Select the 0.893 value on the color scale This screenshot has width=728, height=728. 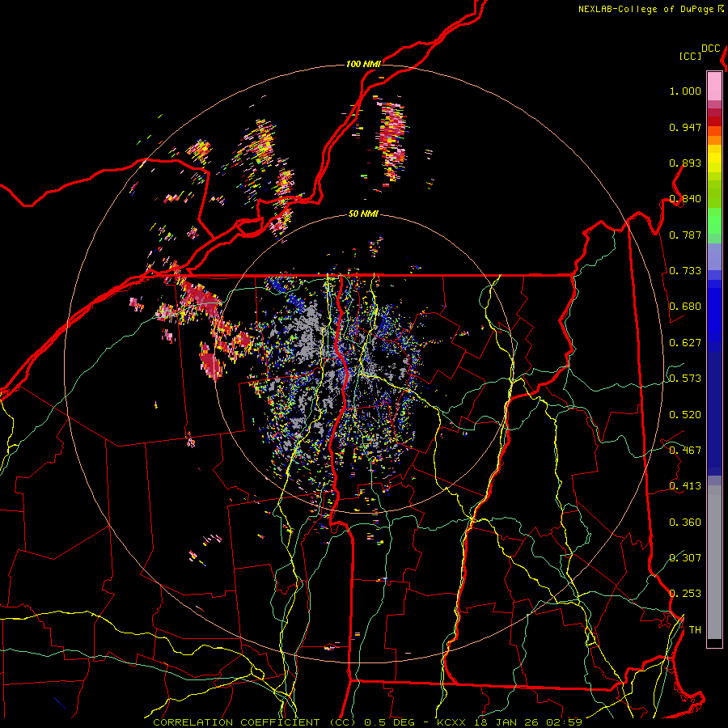point(685,163)
